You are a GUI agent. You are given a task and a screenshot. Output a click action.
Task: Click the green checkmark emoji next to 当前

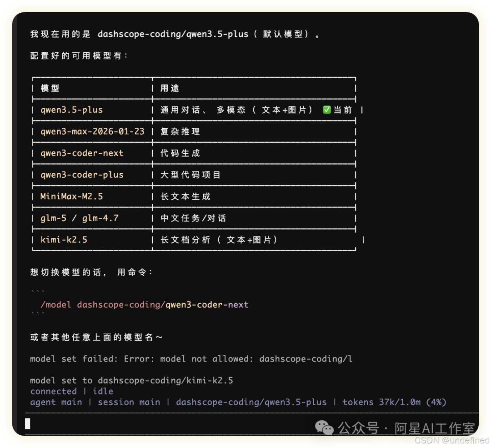click(x=326, y=110)
